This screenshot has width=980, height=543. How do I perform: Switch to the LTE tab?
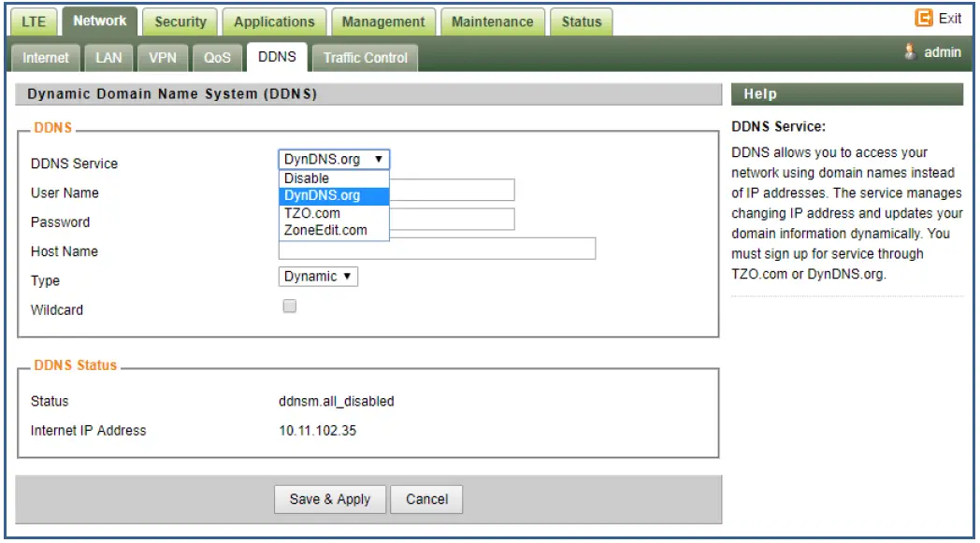pyautogui.click(x=34, y=21)
